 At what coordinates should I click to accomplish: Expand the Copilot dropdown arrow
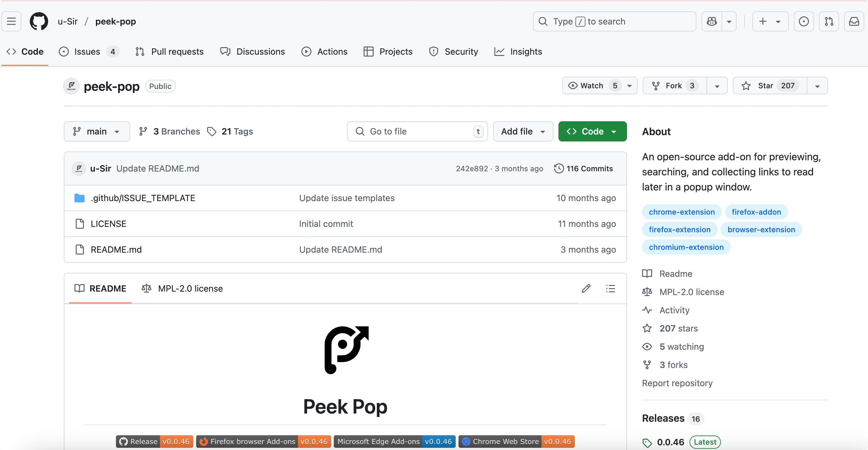click(x=729, y=21)
